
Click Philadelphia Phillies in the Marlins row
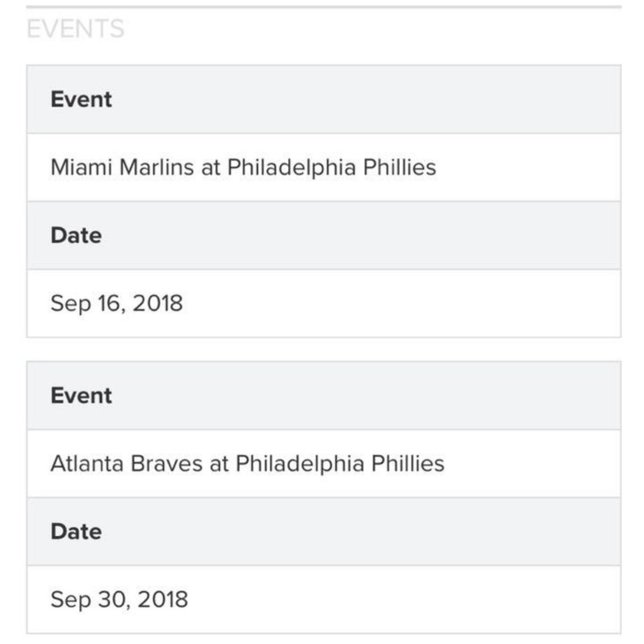(x=331, y=167)
